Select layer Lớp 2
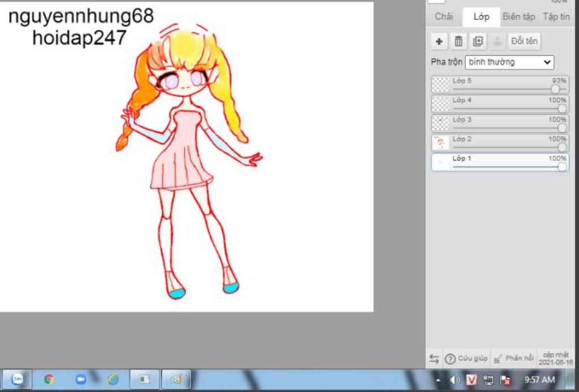Screen dimensions: 579x392 coord(500,143)
